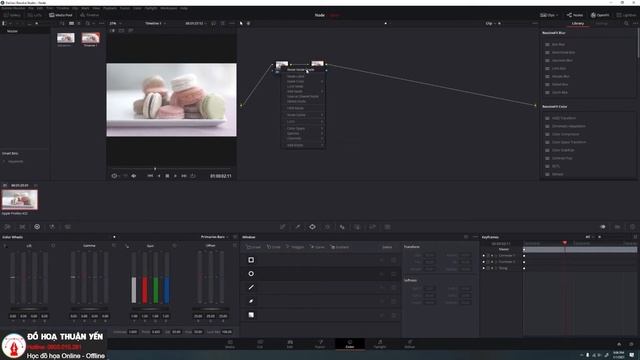Open the Tracker palette
The height and width of the screenshot is (360, 640).
tap(327, 227)
